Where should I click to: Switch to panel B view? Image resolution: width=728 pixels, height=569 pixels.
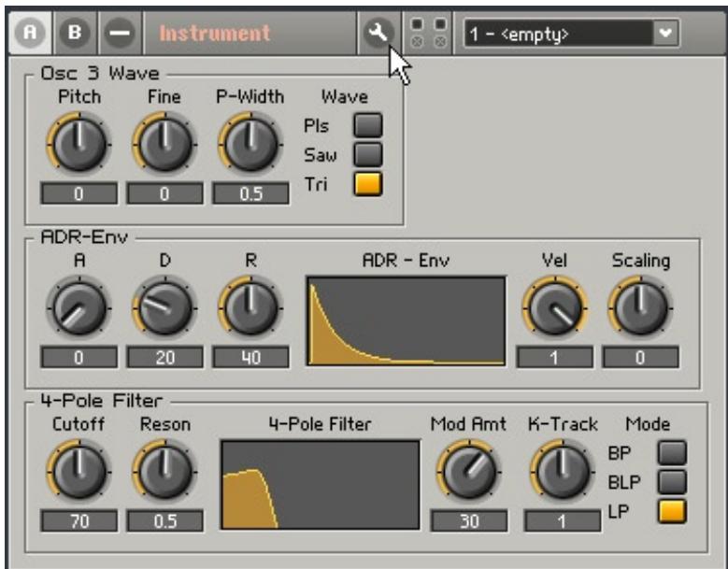click(74, 33)
